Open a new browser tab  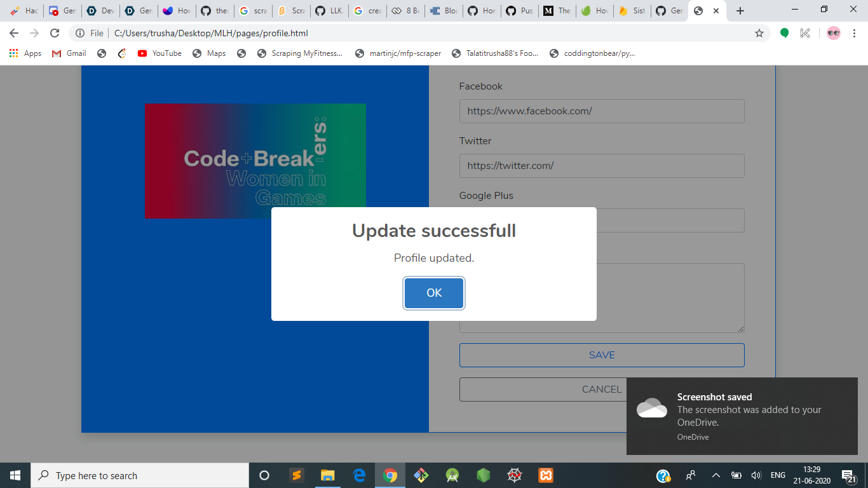(x=740, y=11)
